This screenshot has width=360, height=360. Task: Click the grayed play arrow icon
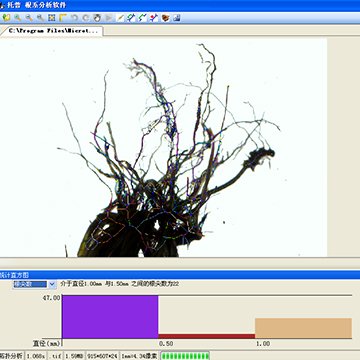108,18
